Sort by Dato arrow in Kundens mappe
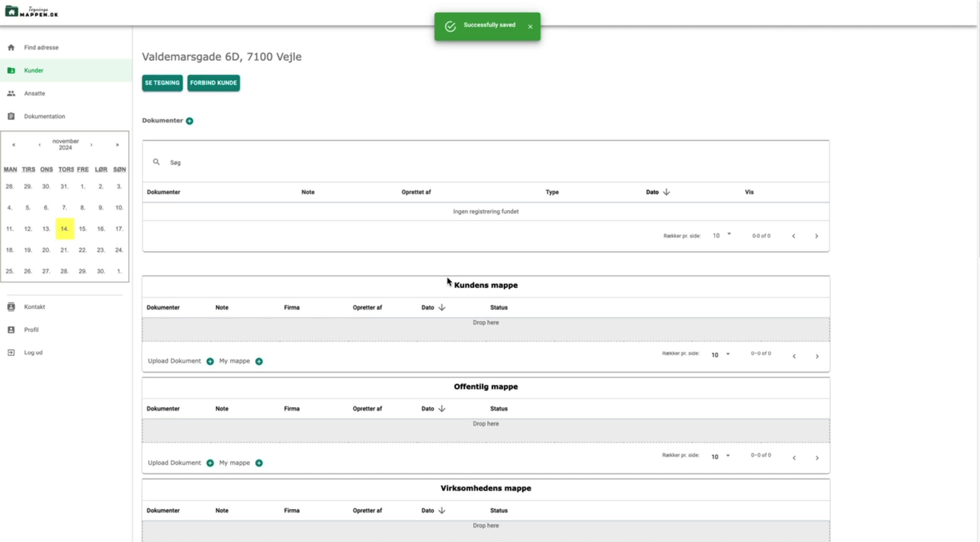The height and width of the screenshot is (542, 980). (x=442, y=307)
